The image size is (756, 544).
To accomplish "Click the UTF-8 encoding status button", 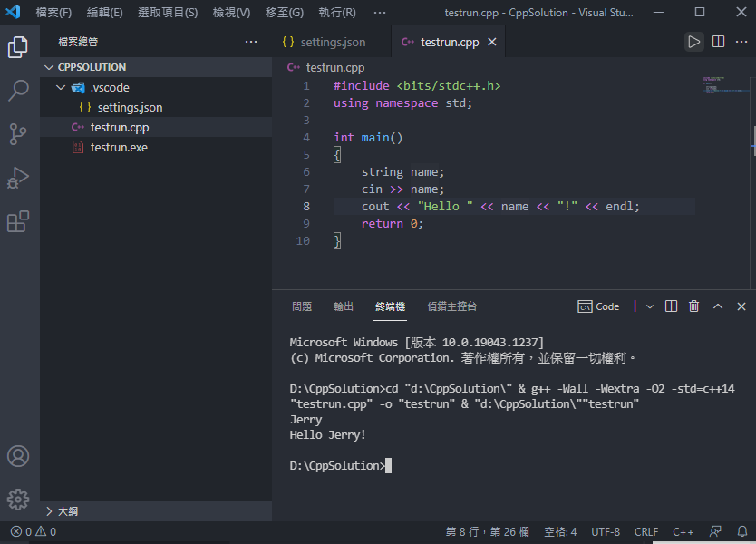I will 606,532.
